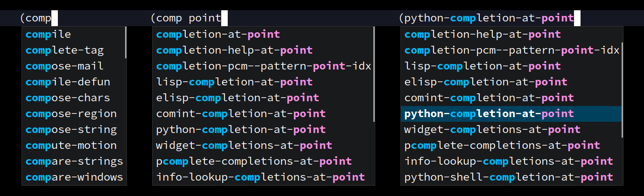This screenshot has width=644, height=196.
Task: Click the middle popup's scrollbar thumb
Action: click(x=374, y=74)
